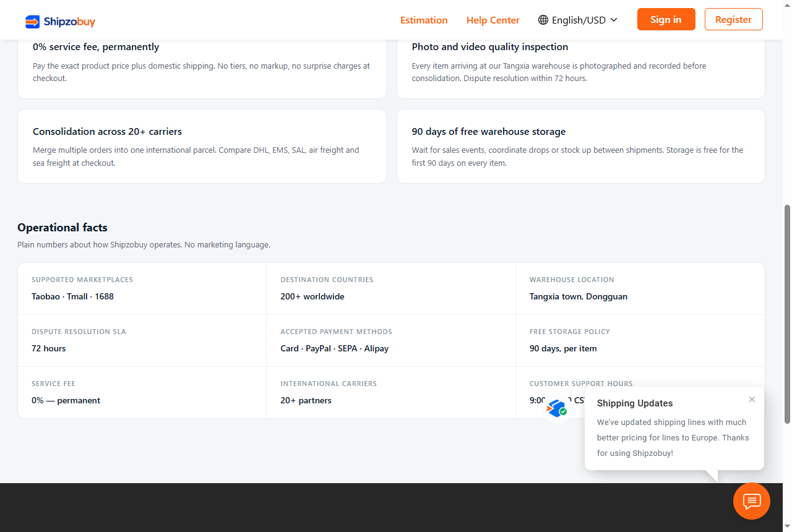Viewport: 792px width, 532px height.
Task: Go to the Help Center
Action: pyautogui.click(x=493, y=20)
